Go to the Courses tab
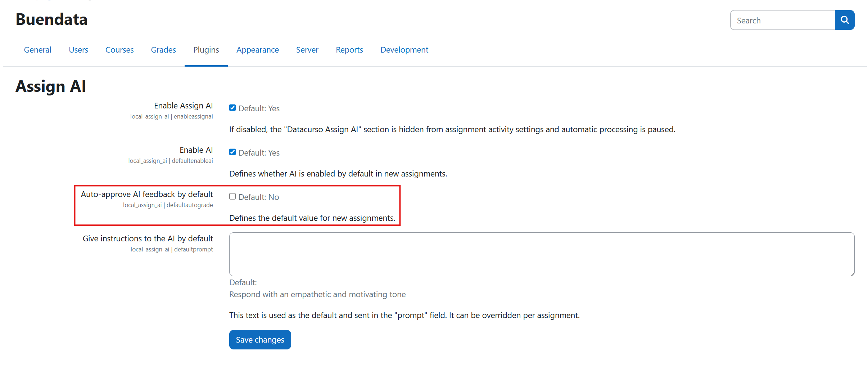The image size is (868, 375). pos(119,50)
